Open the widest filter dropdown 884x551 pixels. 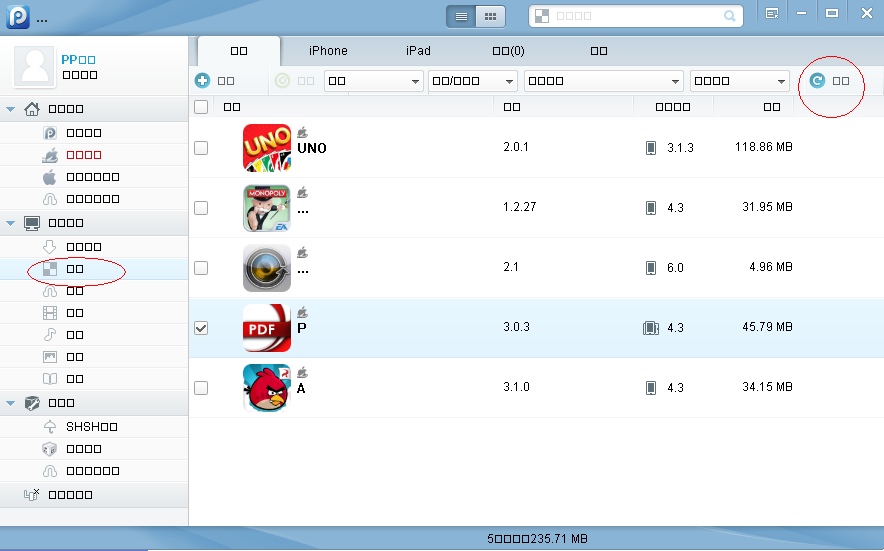click(603, 81)
